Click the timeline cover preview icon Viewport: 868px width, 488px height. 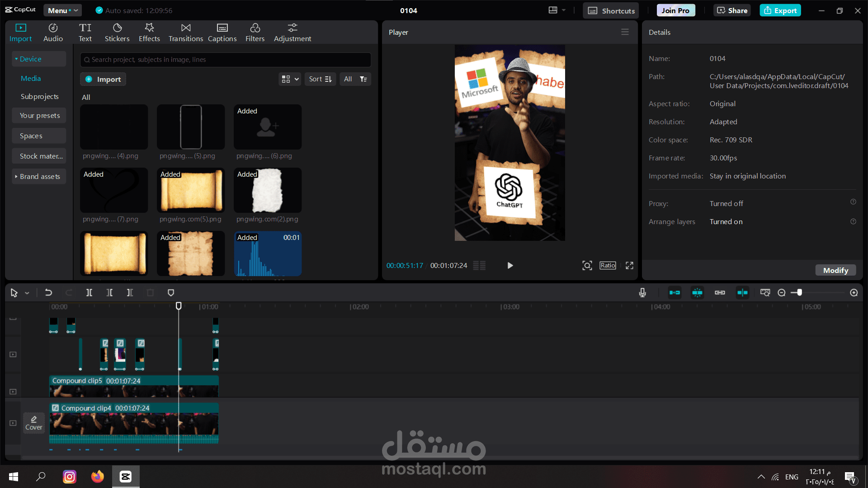(x=765, y=293)
